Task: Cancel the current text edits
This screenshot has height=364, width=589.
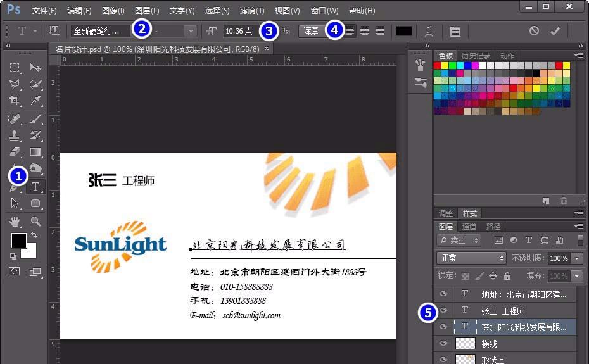Action: pyautogui.click(x=534, y=31)
